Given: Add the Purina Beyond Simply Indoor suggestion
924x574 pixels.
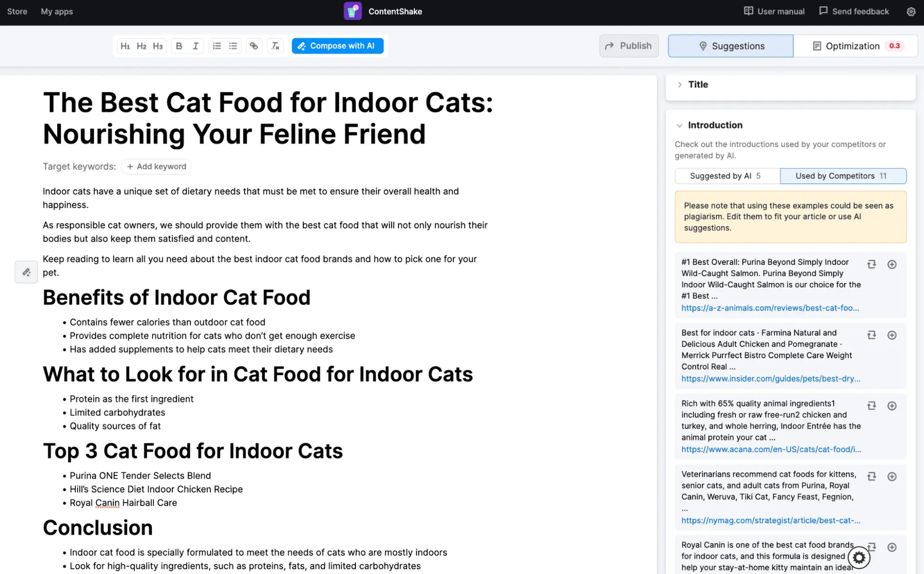Looking at the screenshot, I should pyautogui.click(x=892, y=264).
